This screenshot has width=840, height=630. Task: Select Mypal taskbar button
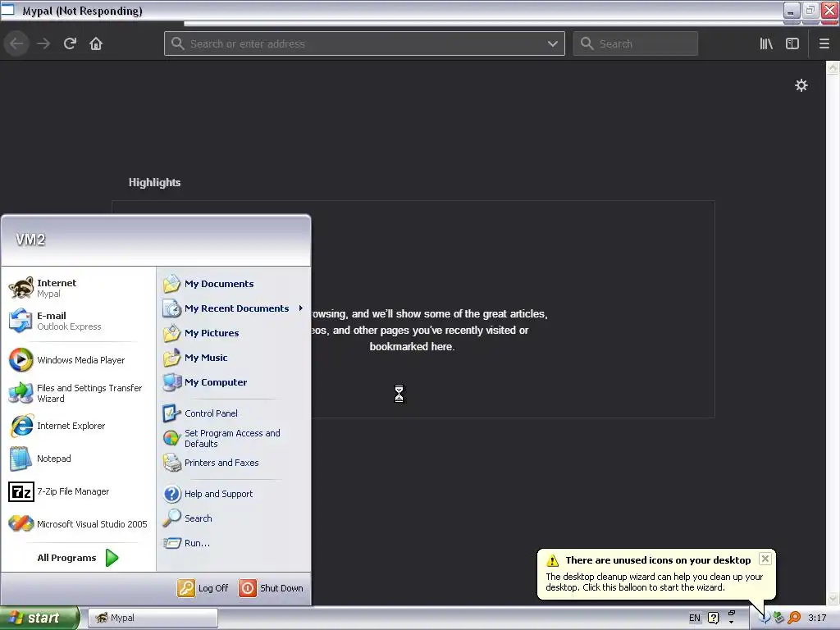pos(153,618)
